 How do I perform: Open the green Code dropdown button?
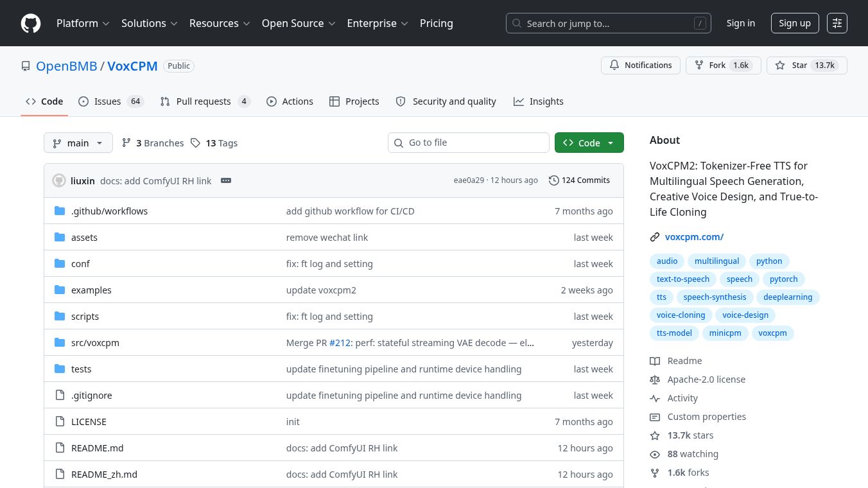click(589, 143)
